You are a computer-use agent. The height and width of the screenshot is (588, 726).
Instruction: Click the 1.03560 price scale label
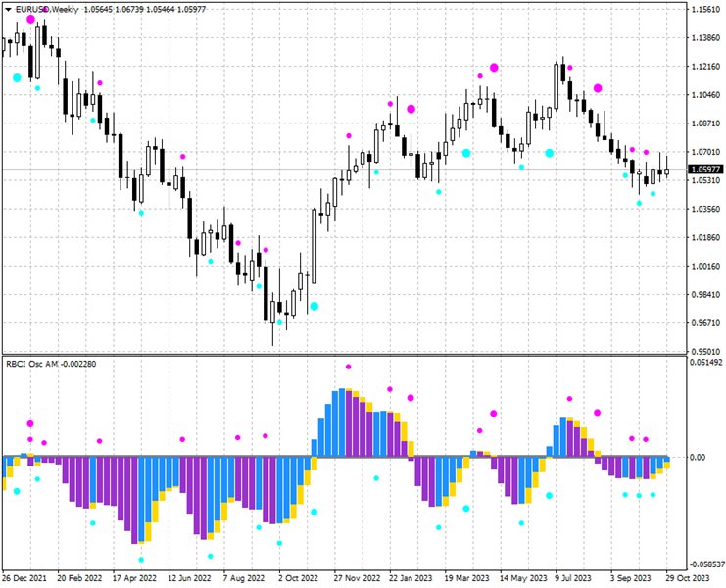point(705,209)
